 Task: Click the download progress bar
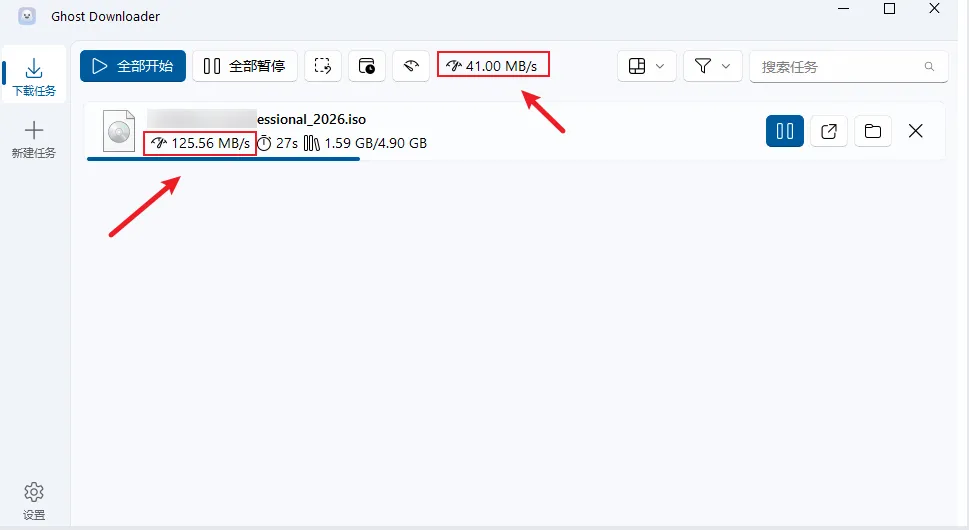pyautogui.click(x=224, y=159)
